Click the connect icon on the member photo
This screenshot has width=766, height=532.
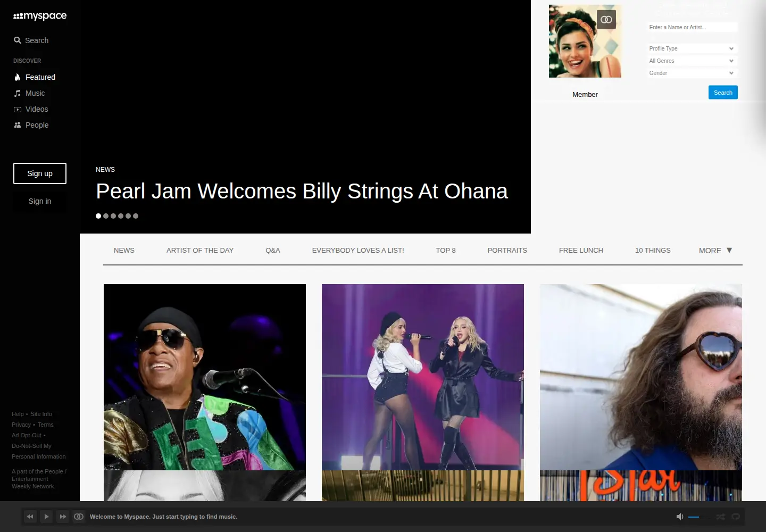[606, 20]
